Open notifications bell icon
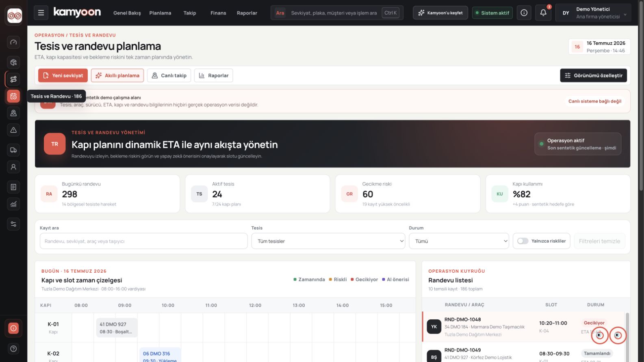This screenshot has height=362, width=644. tap(543, 13)
